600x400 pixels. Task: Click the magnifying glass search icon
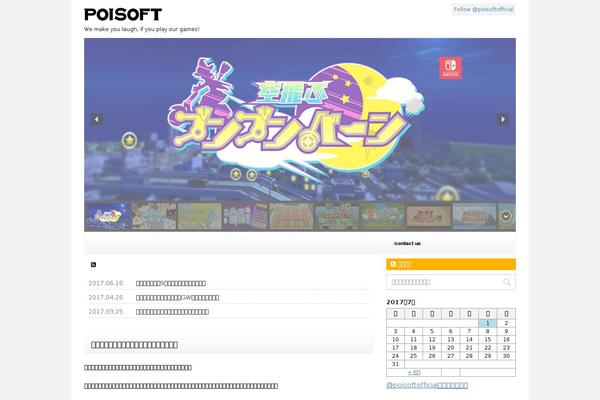pyautogui.click(x=507, y=282)
